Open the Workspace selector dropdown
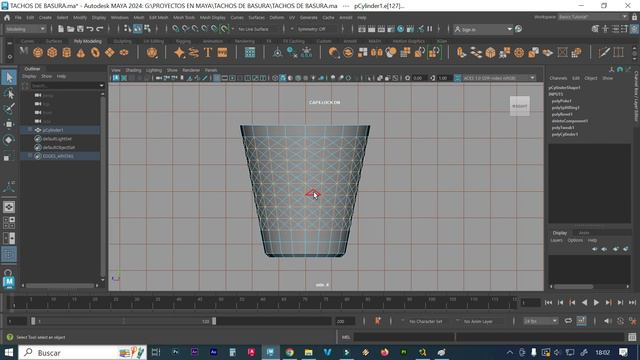Image resolution: width=640 pixels, height=360 pixels. 593,17
